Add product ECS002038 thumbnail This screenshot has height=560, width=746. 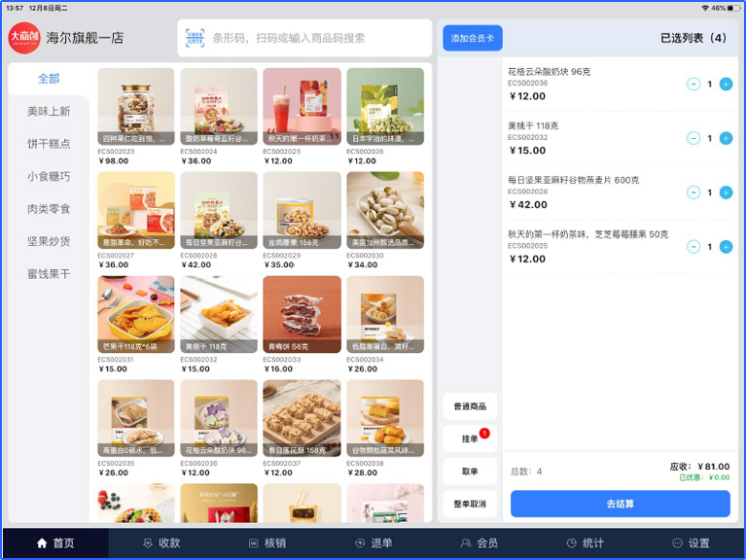(x=385, y=418)
